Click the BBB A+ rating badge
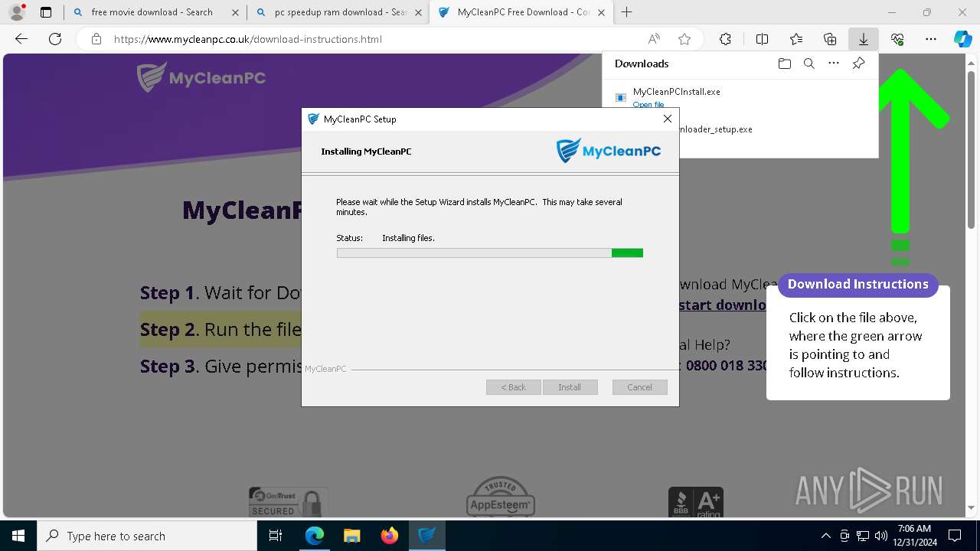Image resolution: width=980 pixels, height=551 pixels. [x=695, y=503]
